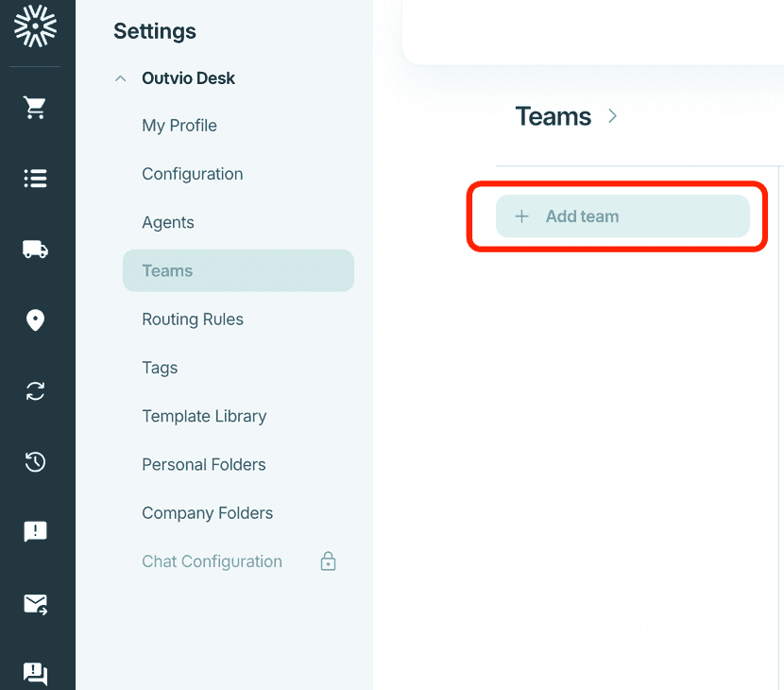The image size is (784, 690).
Task: Click the Add team button
Action: (622, 216)
